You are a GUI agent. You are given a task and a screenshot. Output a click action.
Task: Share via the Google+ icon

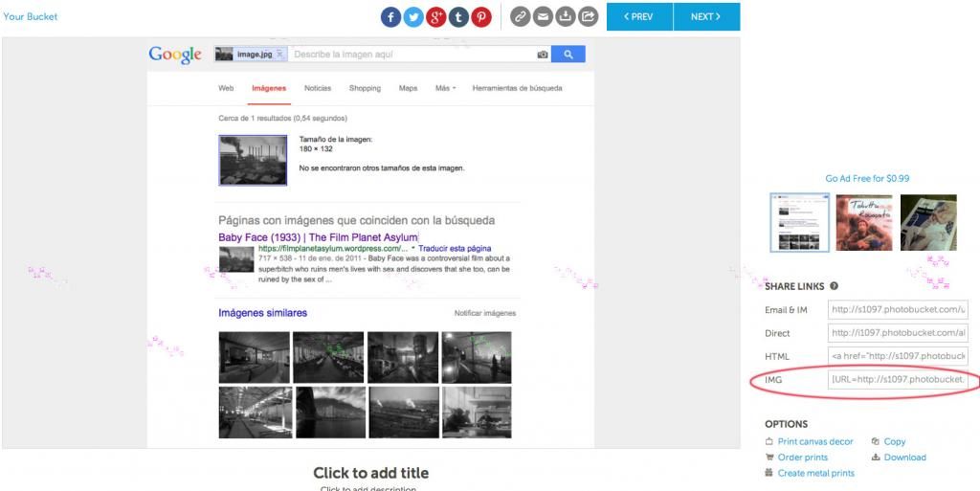(x=436, y=16)
